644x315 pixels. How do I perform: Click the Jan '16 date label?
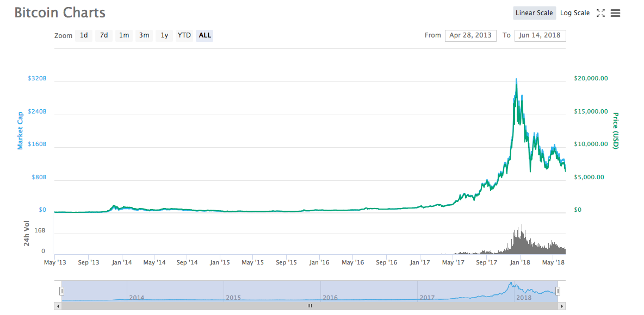click(319, 262)
